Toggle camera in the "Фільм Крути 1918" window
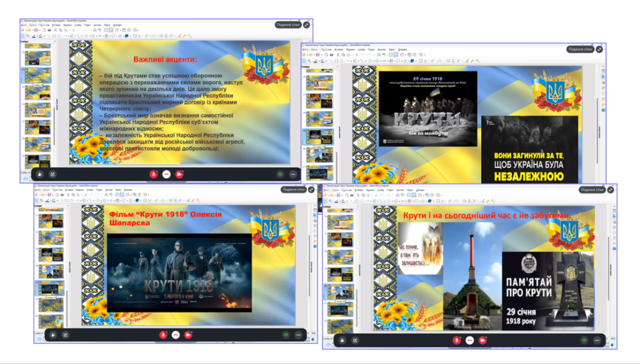640x364 pixels. 187,335
